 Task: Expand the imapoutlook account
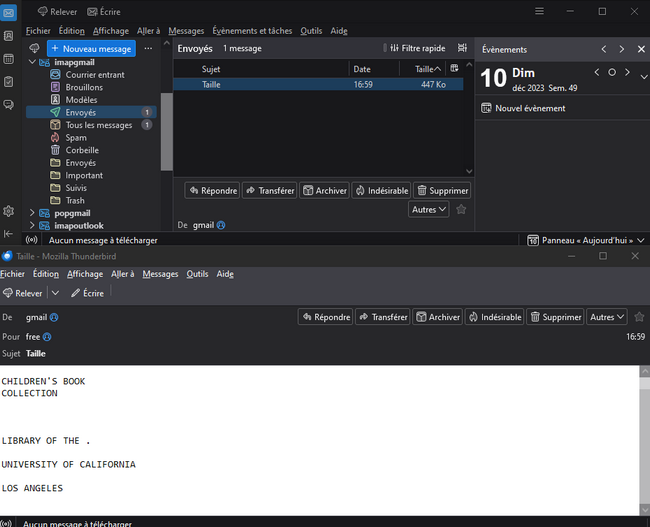(32, 226)
